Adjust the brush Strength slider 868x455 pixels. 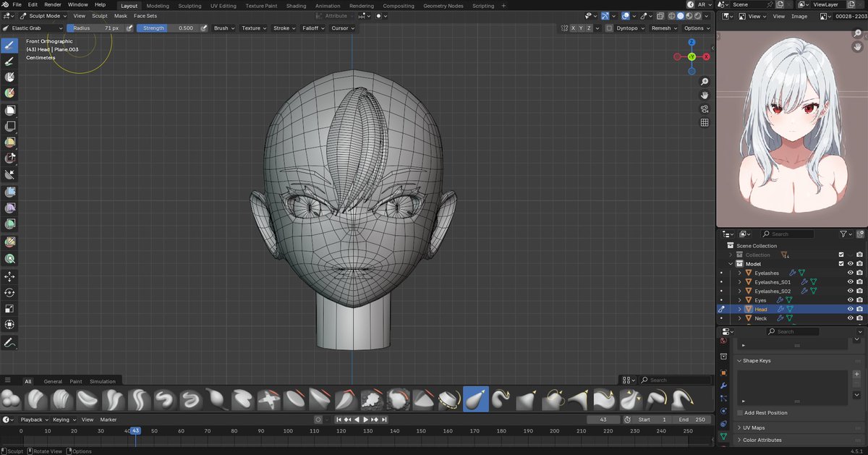pos(167,28)
